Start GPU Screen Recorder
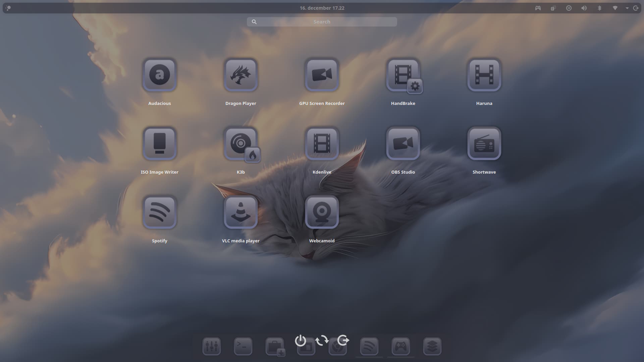Screen dimensions: 644x362 (x=322, y=75)
